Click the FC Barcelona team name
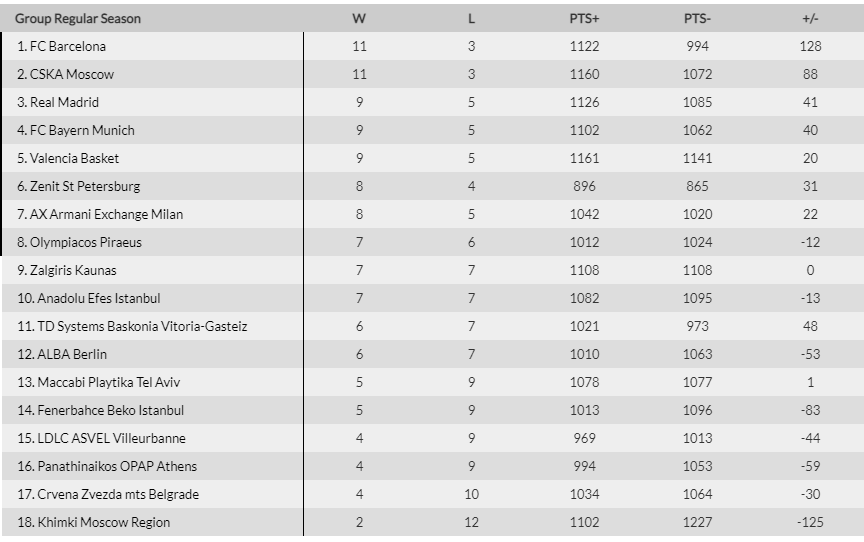 point(68,46)
